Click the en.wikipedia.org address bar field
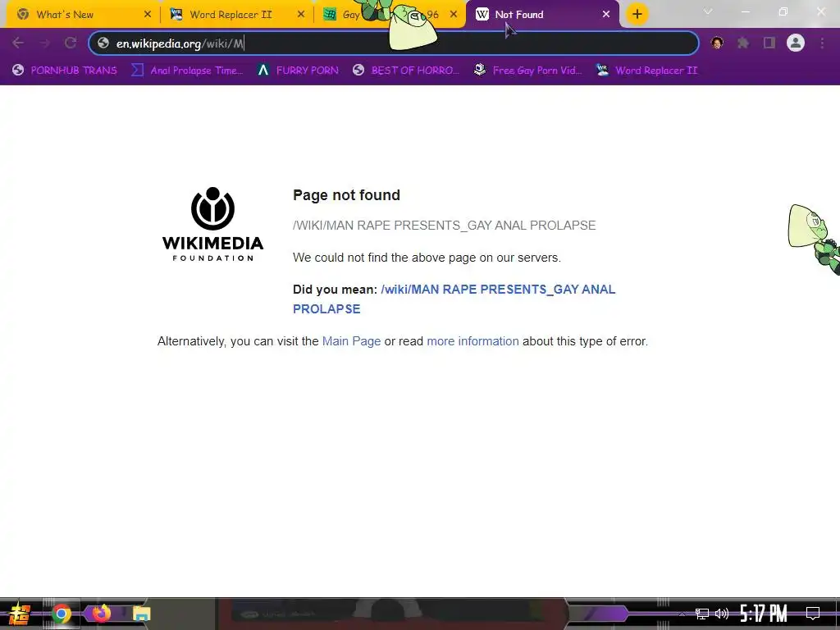 coord(394,43)
